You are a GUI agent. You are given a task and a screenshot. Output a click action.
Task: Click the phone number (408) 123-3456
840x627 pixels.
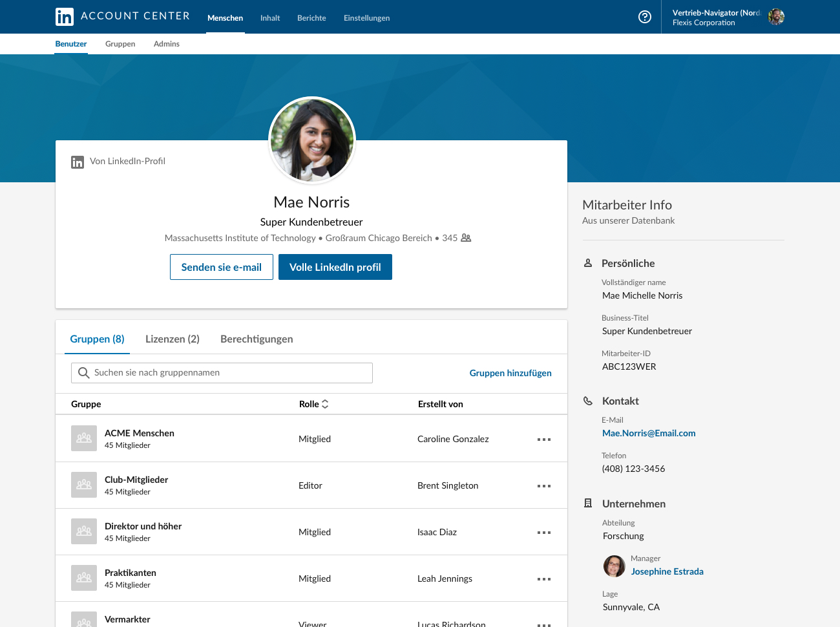click(x=633, y=469)
